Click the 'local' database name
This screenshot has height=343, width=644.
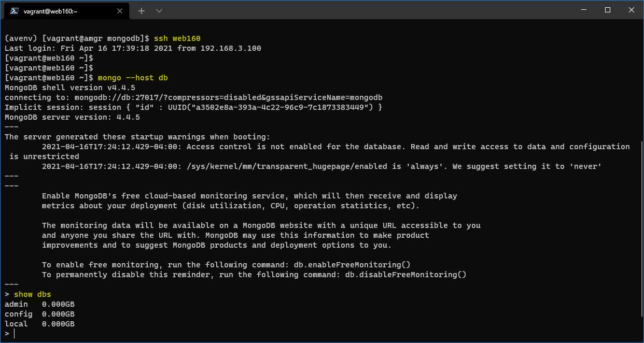16,323
